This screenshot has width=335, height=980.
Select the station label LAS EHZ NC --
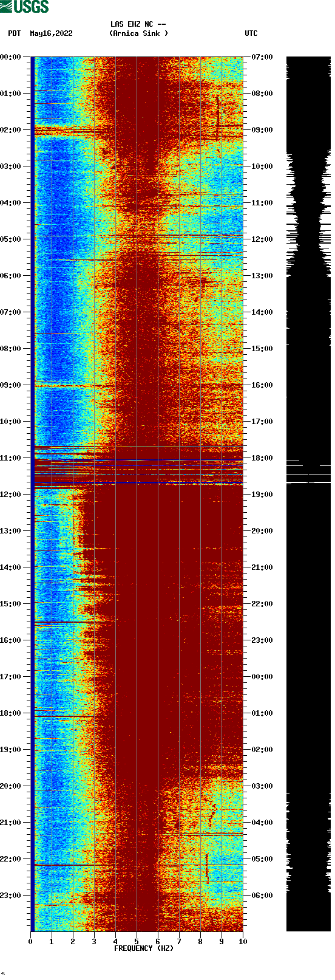click(x=138, y=24)
